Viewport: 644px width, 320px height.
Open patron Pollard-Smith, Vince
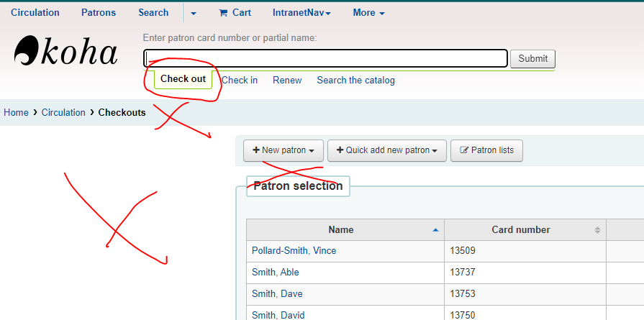[294, 251]
